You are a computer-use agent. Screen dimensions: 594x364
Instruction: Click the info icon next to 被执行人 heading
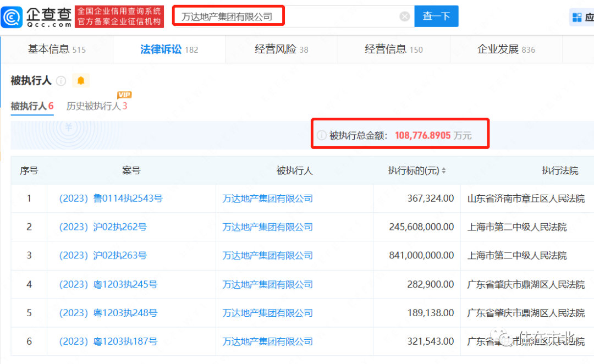click(61, 81)
